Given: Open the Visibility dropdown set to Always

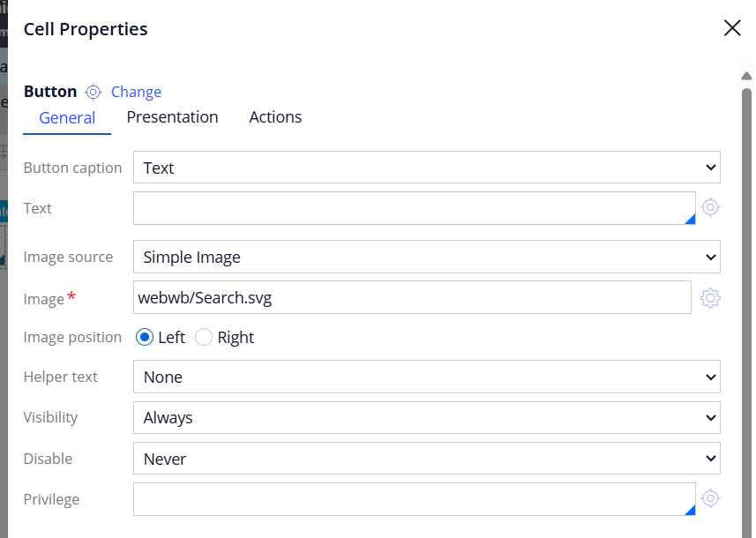Looking at the screenshot, I should 427,417.
